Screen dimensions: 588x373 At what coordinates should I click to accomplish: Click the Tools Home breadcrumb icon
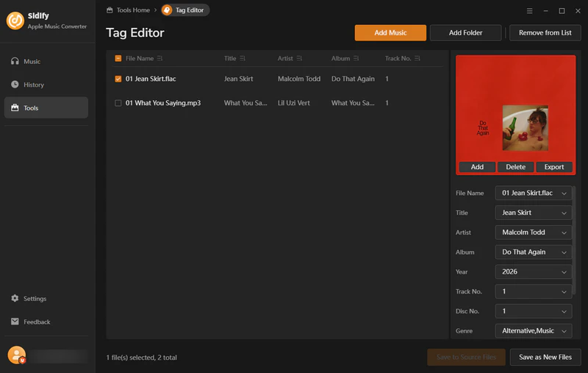110,10
